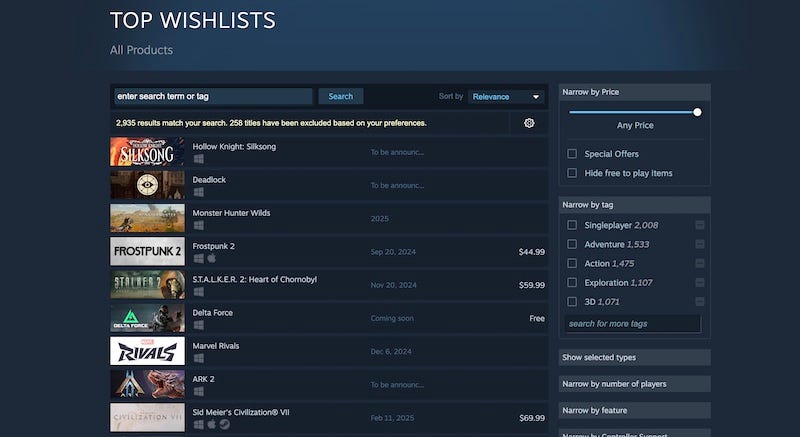800x437 pixels.
Task: Click Windows icon under Frostpunk 2
Action: tap(198, 259)
